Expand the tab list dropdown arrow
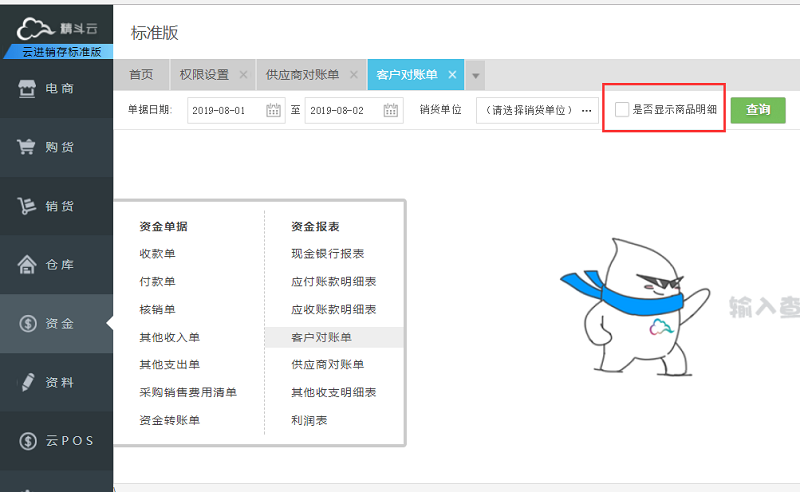Screen dimensions: 800x492 pyautogui.click(x=476, y=75)
